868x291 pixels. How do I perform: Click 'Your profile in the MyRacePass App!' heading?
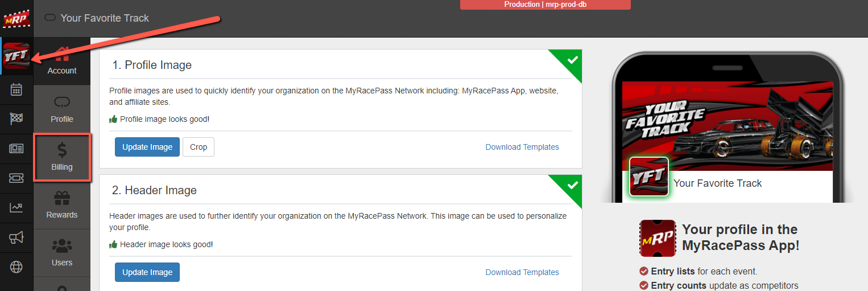[x=741, y=237]
